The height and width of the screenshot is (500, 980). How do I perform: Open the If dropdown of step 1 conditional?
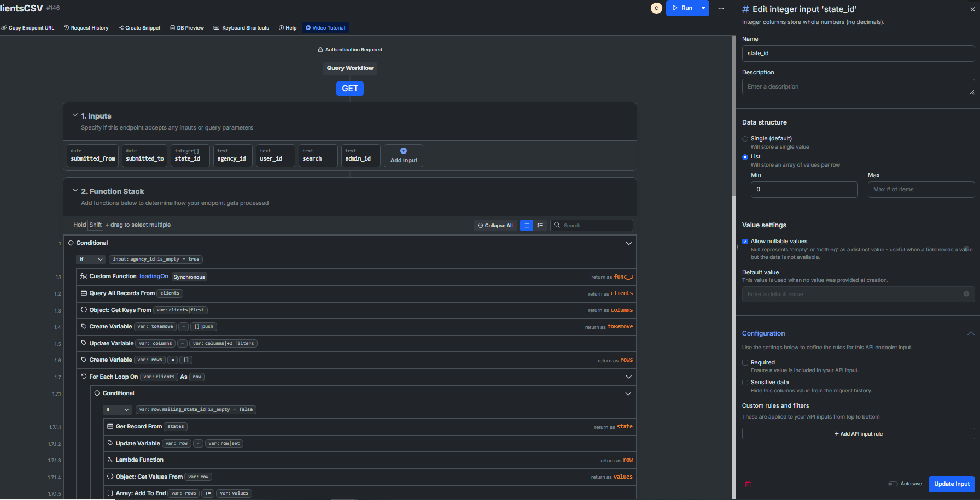91,260
